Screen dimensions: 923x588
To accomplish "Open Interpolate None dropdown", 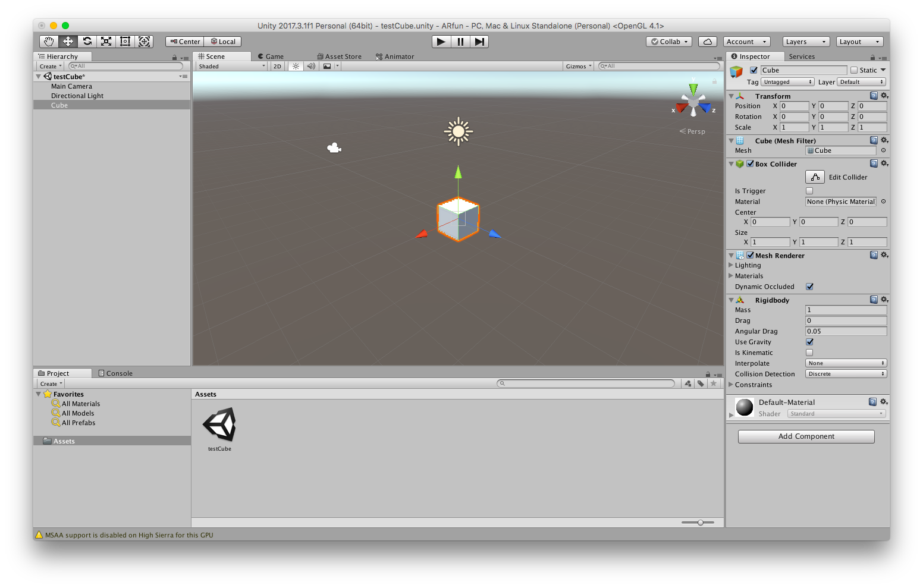I will point(846,363).
